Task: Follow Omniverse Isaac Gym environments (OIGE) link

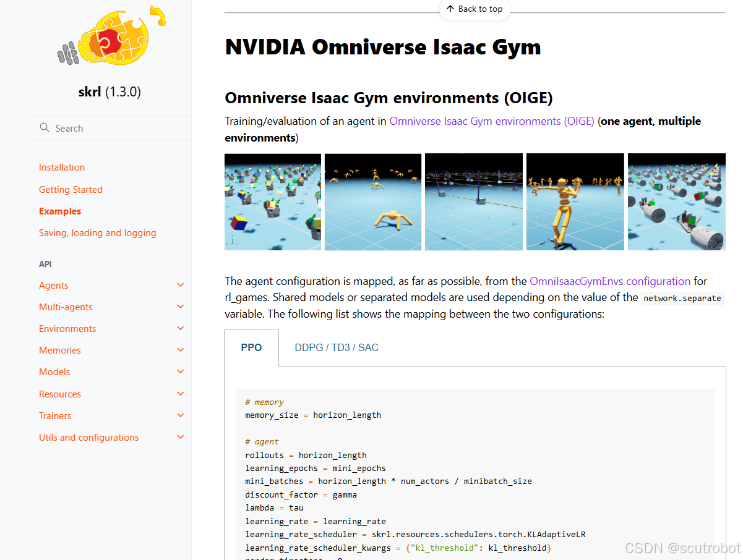Action: pos(492,121)
